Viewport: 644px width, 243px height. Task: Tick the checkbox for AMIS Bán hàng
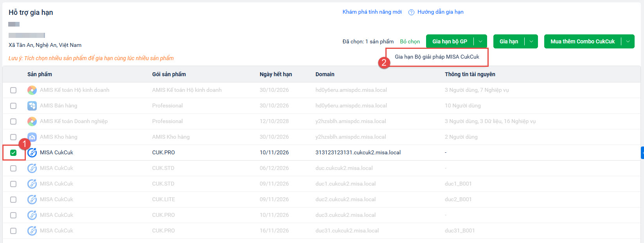point(13,106)
